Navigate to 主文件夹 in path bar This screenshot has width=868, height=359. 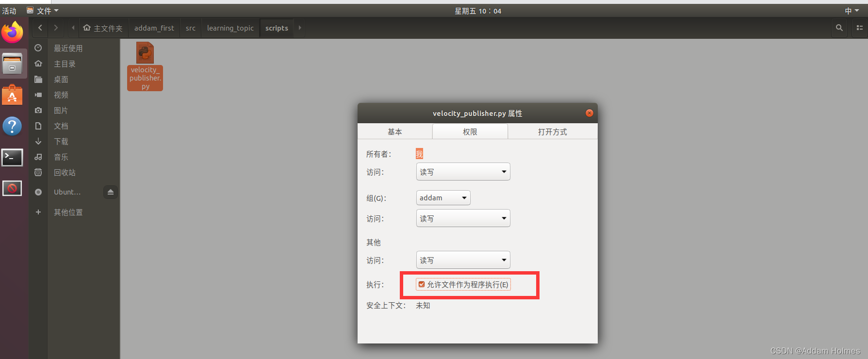(x=103, y=28)
